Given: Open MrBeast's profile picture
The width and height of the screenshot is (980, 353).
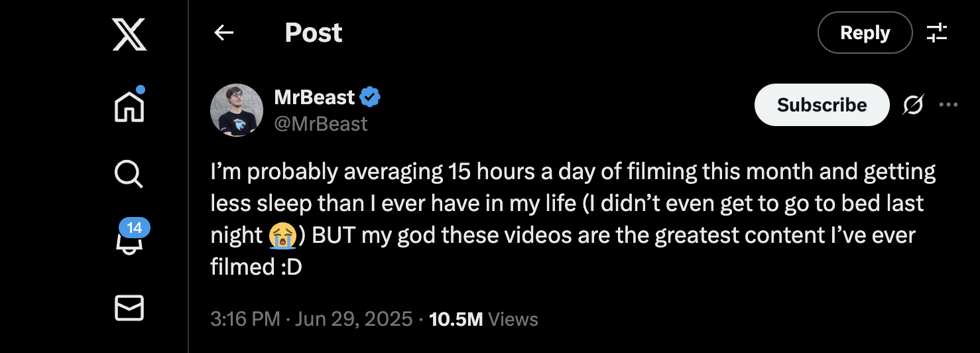Looking at the screenshot, I should 237,110.
